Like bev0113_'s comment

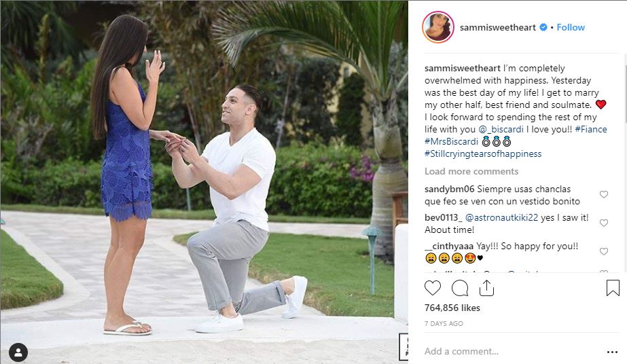(x=604, y=223)
